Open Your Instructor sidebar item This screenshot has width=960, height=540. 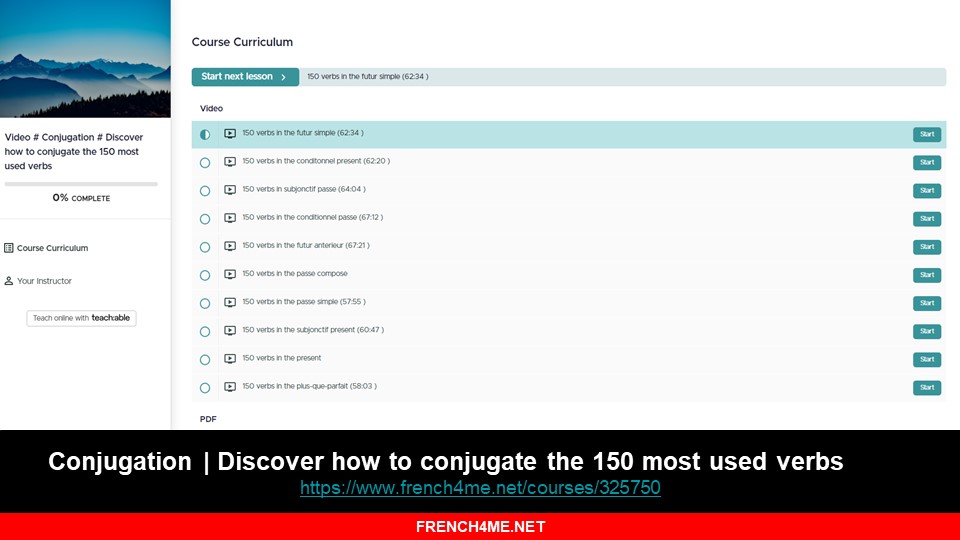[44, 281]
